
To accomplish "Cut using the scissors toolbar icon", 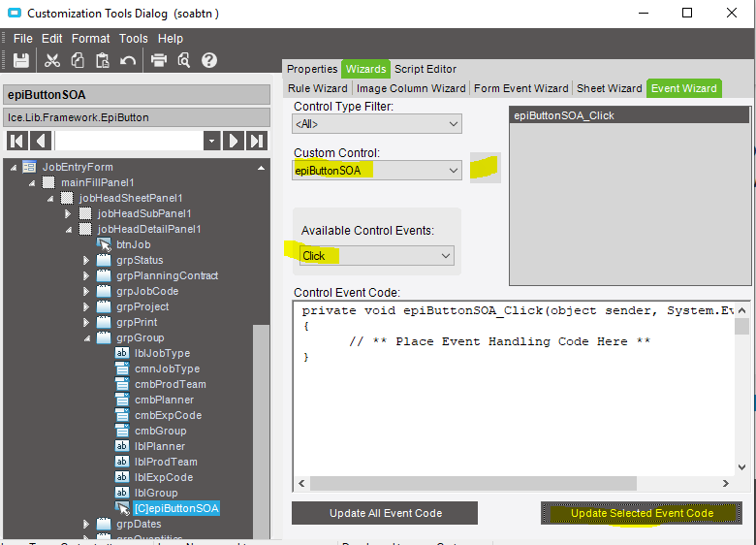I will (x=52, y=60).
